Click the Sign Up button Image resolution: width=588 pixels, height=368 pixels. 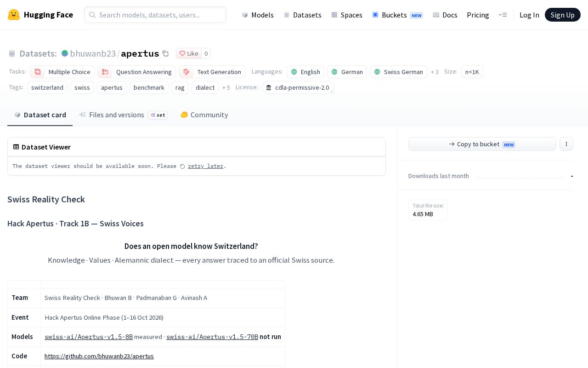(562, 15)
